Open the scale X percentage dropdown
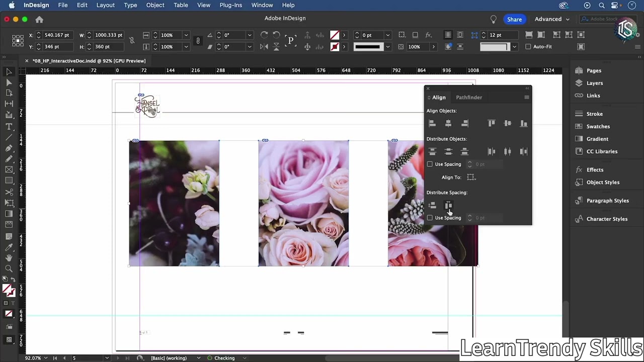The width and height of the screenshot is (644, 362). [x=186, y=35]
